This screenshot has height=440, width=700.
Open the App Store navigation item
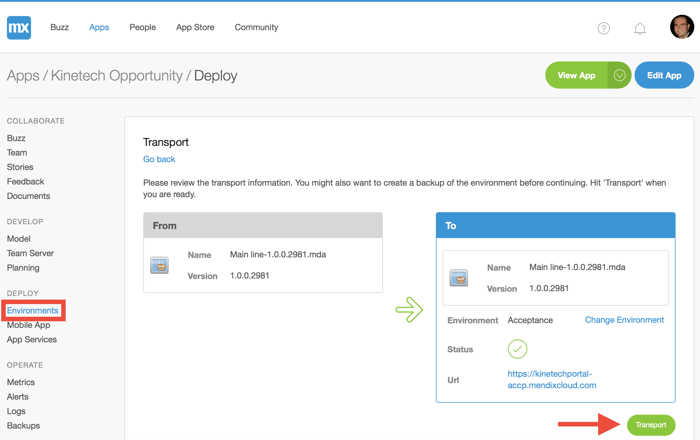(195, 27)
